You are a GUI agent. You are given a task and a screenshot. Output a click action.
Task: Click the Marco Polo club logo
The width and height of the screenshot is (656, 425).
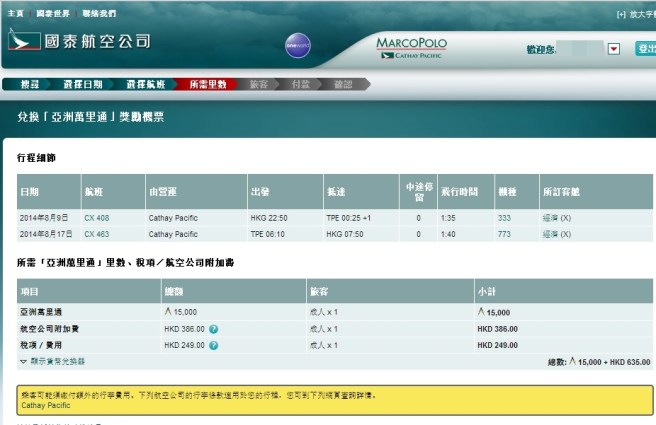coord(411,48)
